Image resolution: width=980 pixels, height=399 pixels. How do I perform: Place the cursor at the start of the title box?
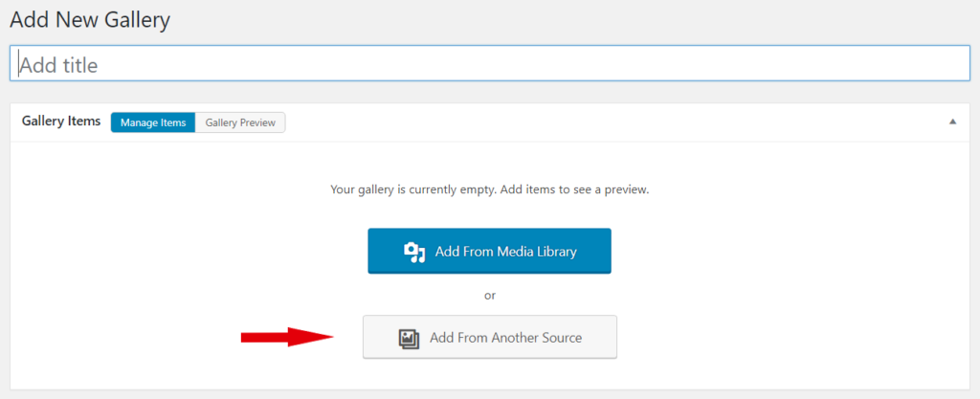tap(19, 64)
